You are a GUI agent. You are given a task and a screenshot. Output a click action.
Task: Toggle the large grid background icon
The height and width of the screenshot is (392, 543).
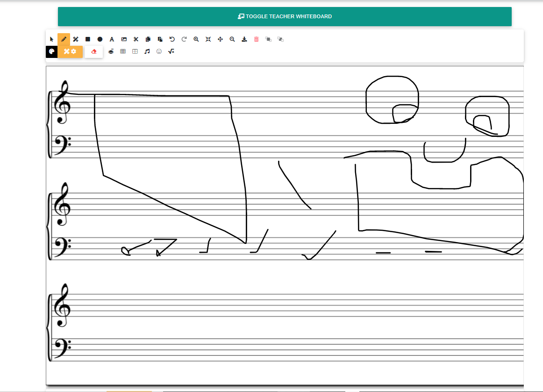click(135, 51)
